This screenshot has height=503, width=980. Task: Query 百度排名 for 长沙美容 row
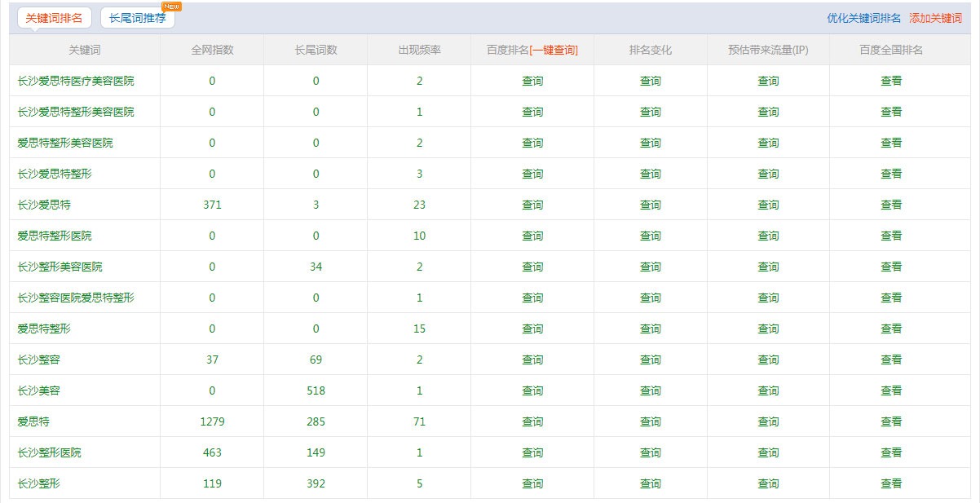tap(532, 390)
